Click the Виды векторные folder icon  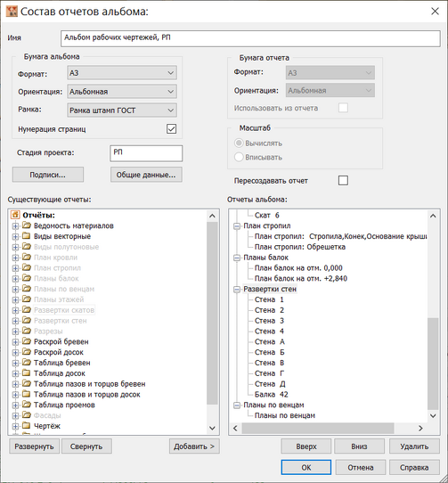pos(27,236)
